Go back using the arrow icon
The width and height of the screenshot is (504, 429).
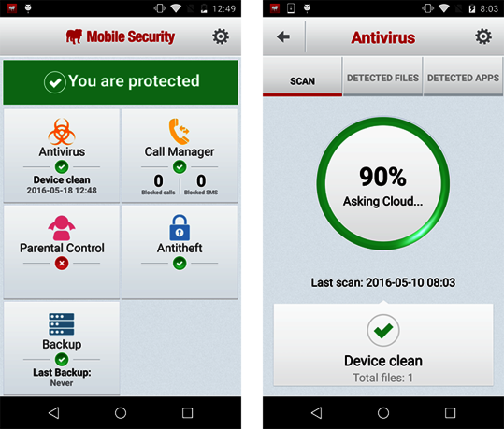[283, 37]
